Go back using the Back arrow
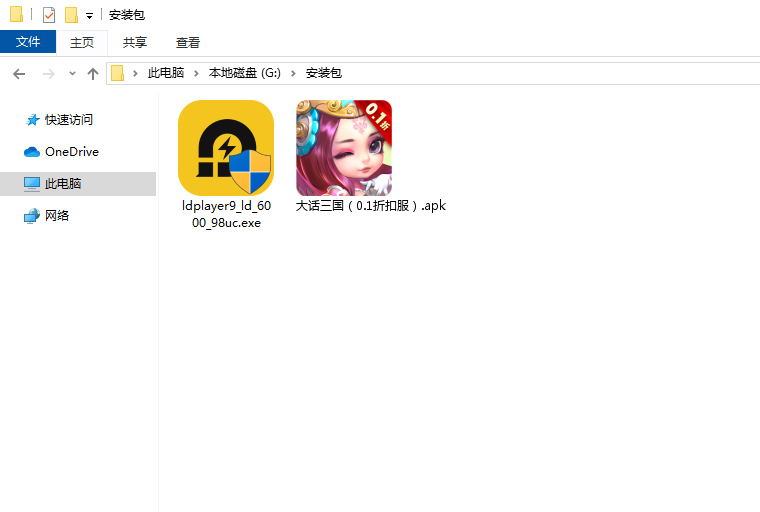Screen dimensions: 760x512 point(19,73)
